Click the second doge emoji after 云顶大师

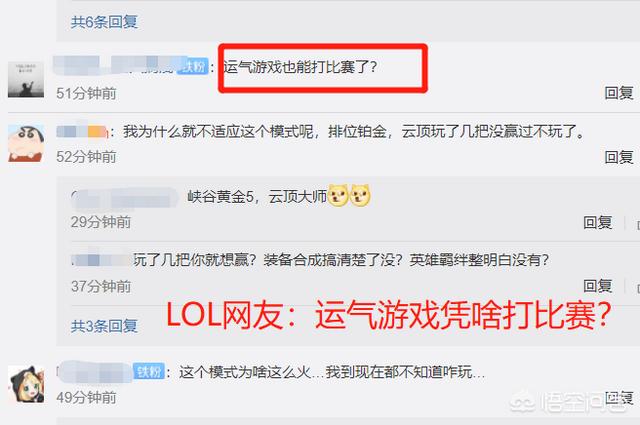(360, 195)
